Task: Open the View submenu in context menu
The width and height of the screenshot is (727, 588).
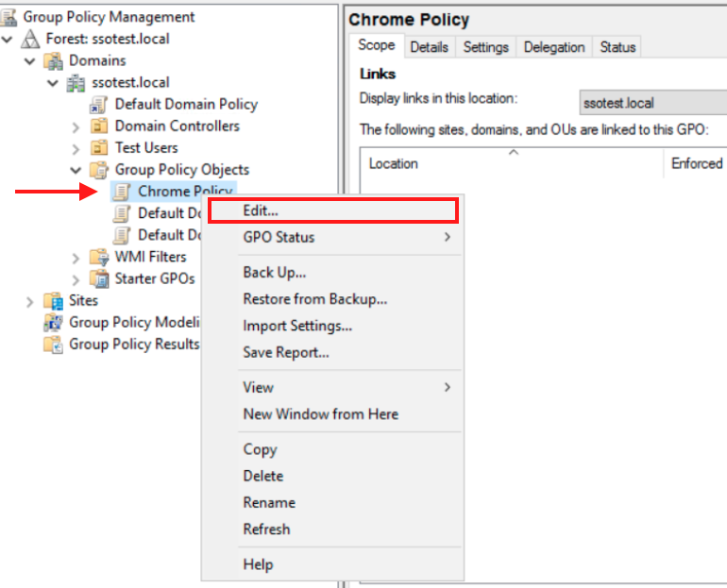Action: coord(447,387)
